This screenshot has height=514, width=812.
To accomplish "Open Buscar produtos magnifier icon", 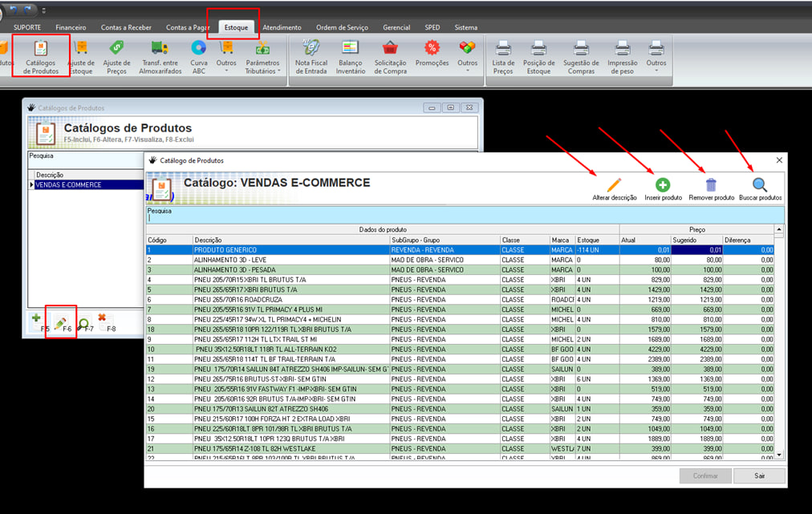I will point(760,187).
